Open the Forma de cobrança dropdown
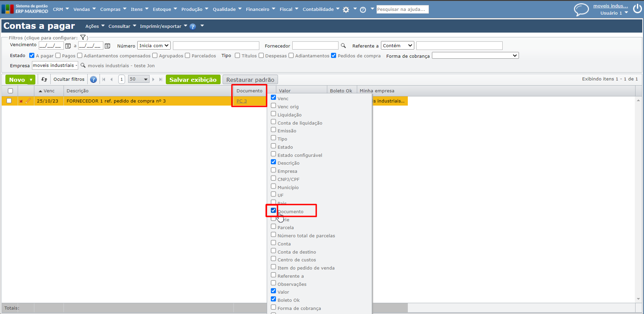 click(475, 55)
